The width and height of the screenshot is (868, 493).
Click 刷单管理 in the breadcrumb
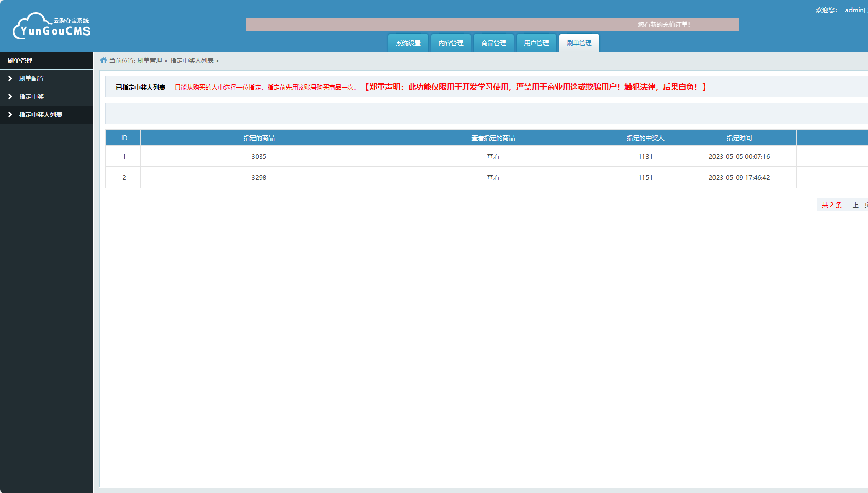tap(149, 61)
